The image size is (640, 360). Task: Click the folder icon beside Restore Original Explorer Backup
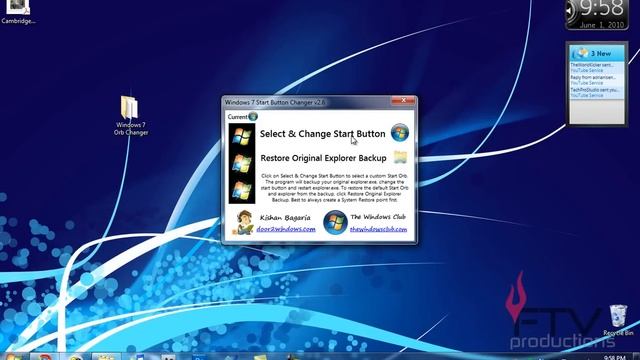pos(400,157)
